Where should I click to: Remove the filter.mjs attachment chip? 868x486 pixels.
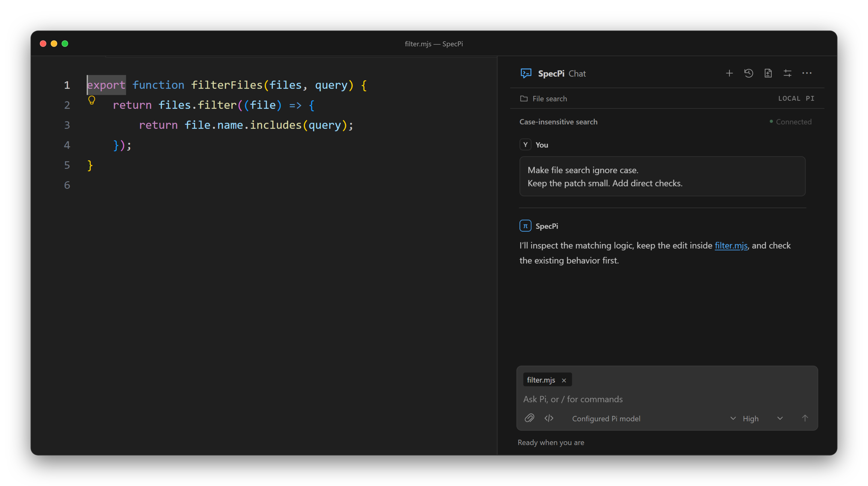[x=564, y=380]
